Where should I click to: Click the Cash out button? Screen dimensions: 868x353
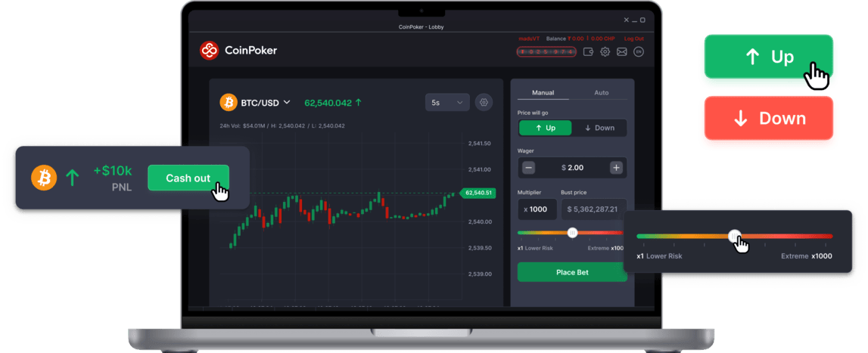click(188, 178)
